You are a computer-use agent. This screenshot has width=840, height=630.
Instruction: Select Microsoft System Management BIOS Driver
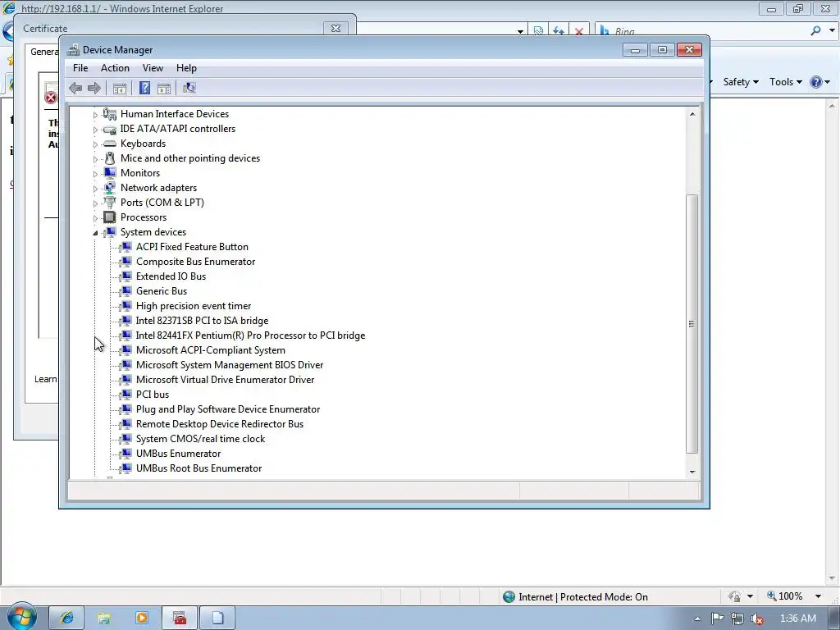[x=230, y=365]
